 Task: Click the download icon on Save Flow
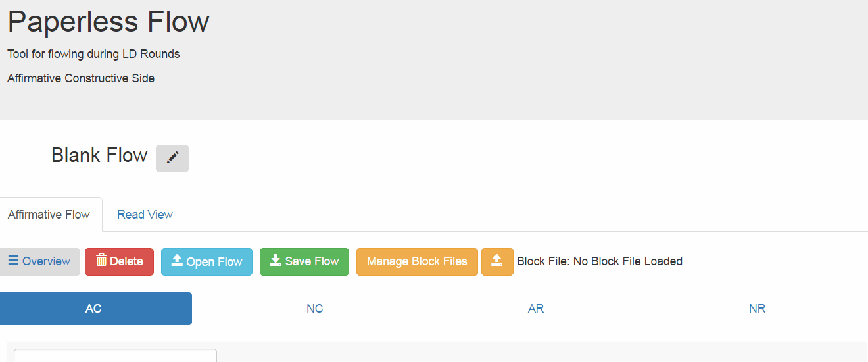276,261
